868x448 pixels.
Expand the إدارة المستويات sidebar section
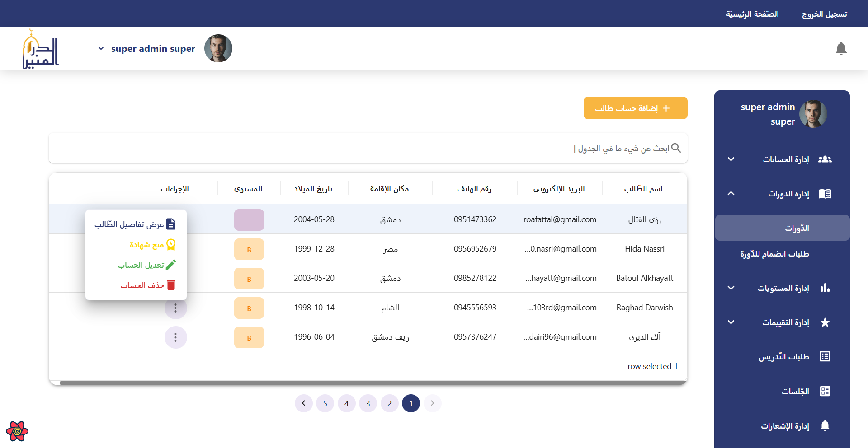[731, 288]
